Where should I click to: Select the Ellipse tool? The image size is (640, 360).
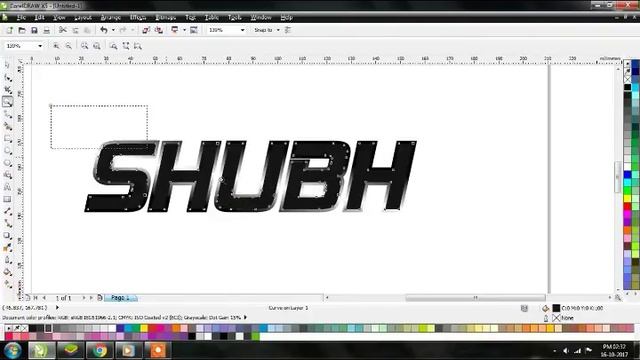(7, 151)
